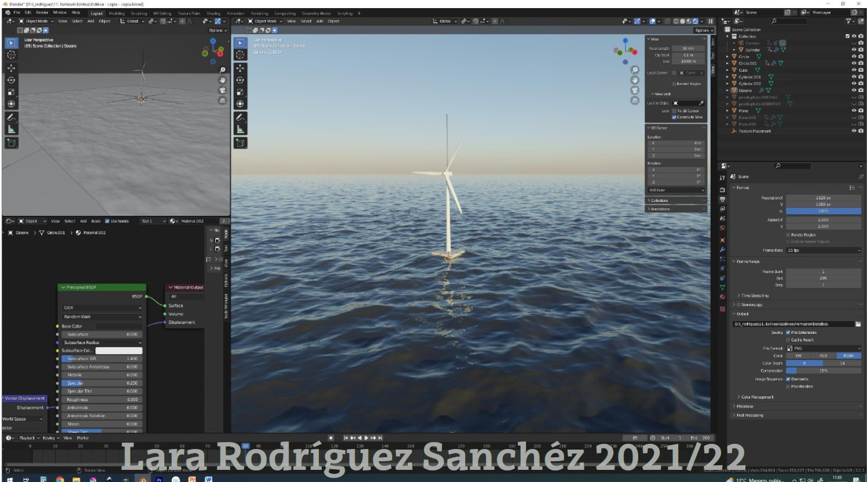Select the Annotate tool in main viewport
Viewport: 868px width, 482px height.
pyautogui.click(x=240, y=117)
